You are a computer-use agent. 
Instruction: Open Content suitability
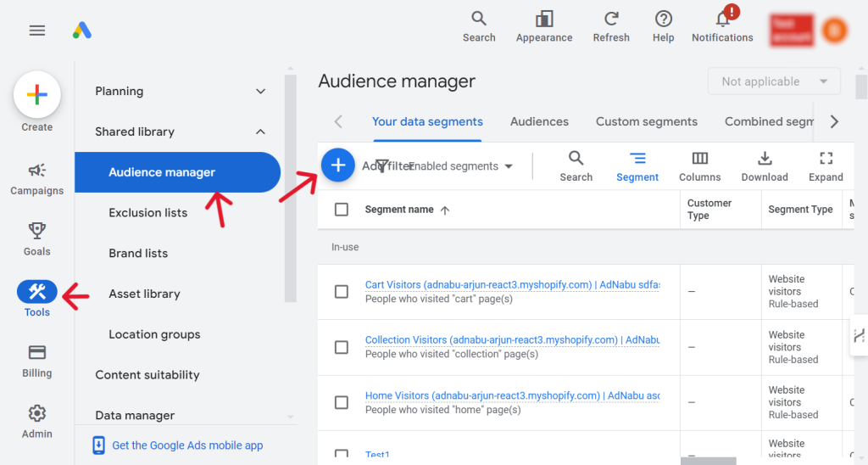(x=147, y=375)
